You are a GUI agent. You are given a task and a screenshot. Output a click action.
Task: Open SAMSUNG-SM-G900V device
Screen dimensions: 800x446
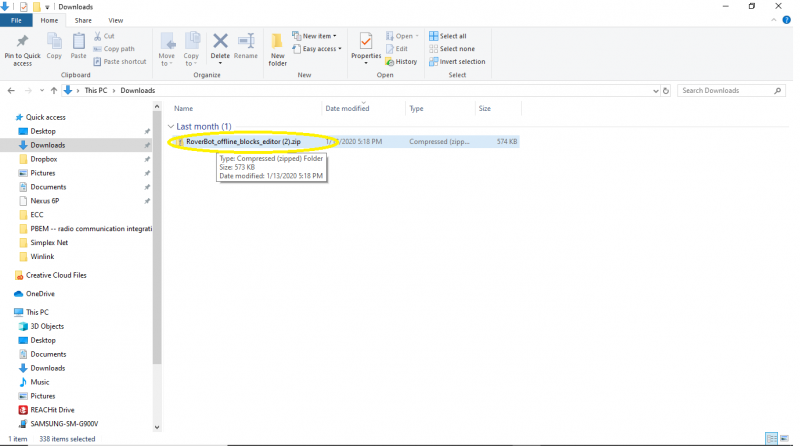pos(64,424)
